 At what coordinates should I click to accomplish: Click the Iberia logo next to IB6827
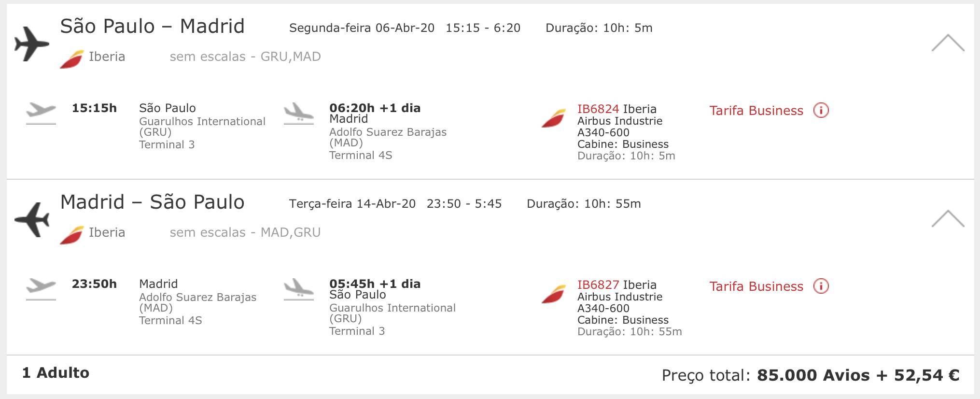[553, 294]
